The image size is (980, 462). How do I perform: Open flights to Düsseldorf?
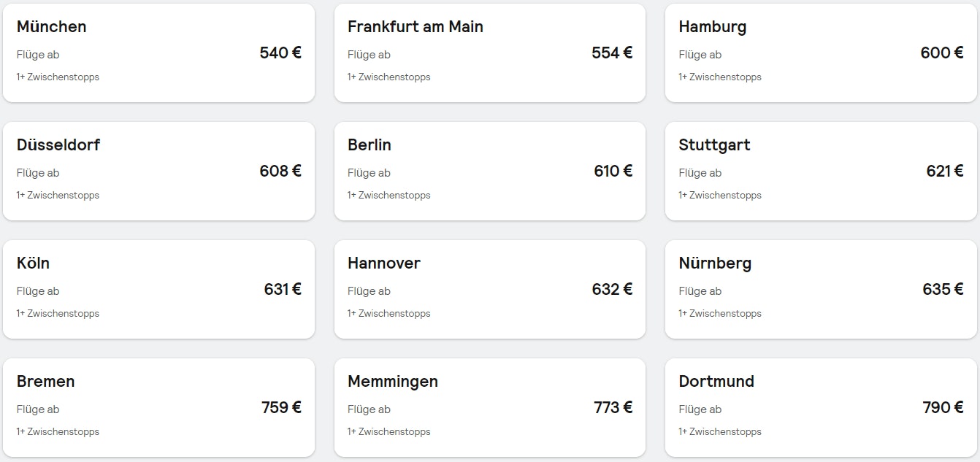pyautogui.click(x=158, y=169)
